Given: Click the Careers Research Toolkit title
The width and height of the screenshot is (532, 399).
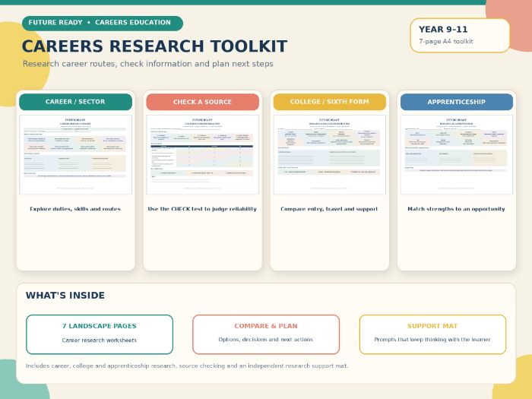Looking at the screenshot, I should tap(155, 46).
